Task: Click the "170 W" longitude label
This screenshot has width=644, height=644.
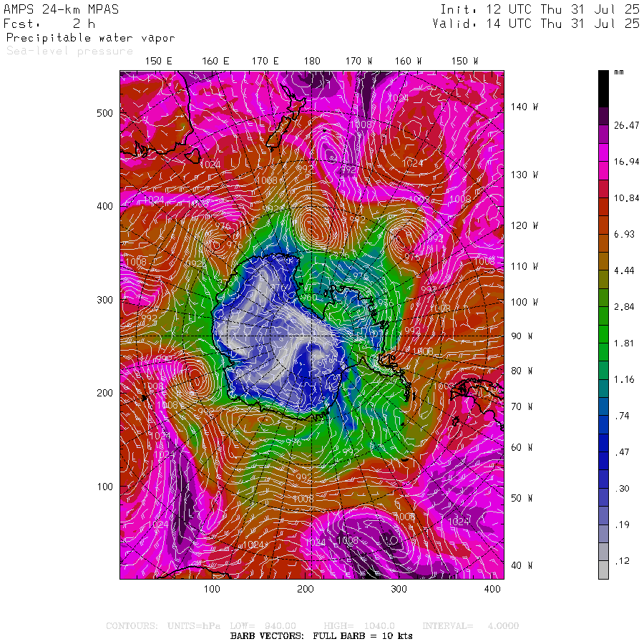Action: coord(358,61)
